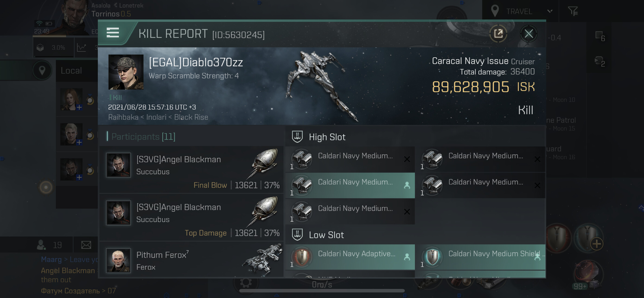Add the red-haired pilot as contact

click(x=79, y=108)
